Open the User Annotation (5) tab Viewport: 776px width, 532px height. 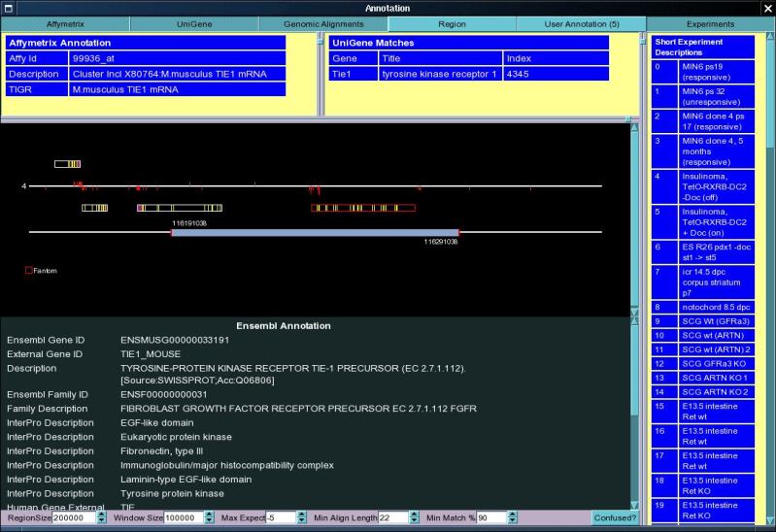pos(581,23)
